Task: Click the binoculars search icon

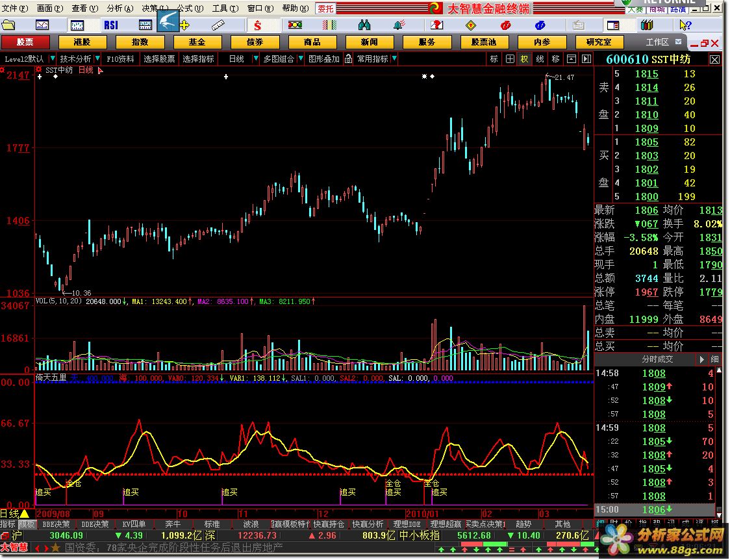Action: point(364,25)
